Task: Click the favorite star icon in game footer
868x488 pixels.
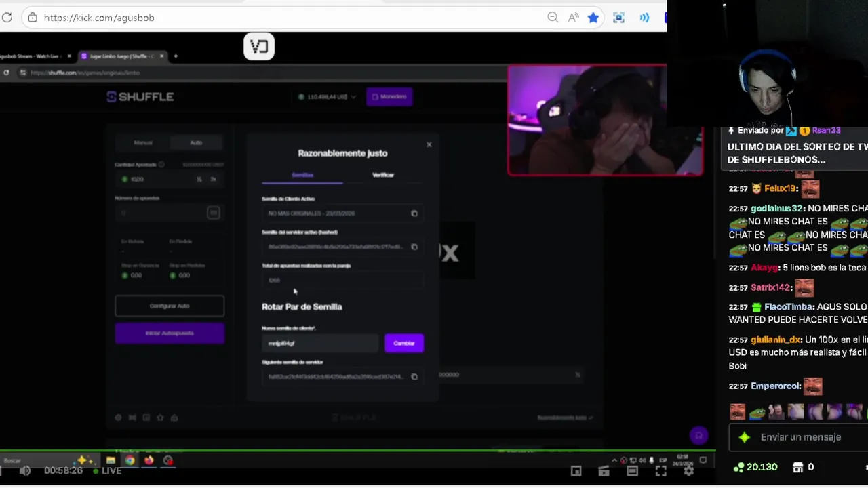Action: [160, 418]
